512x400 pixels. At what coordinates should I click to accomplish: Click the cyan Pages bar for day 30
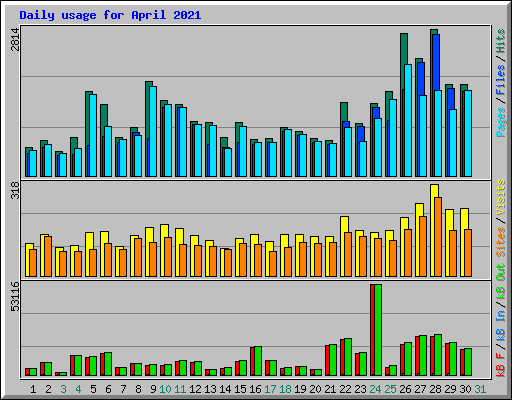pos(468,133)
